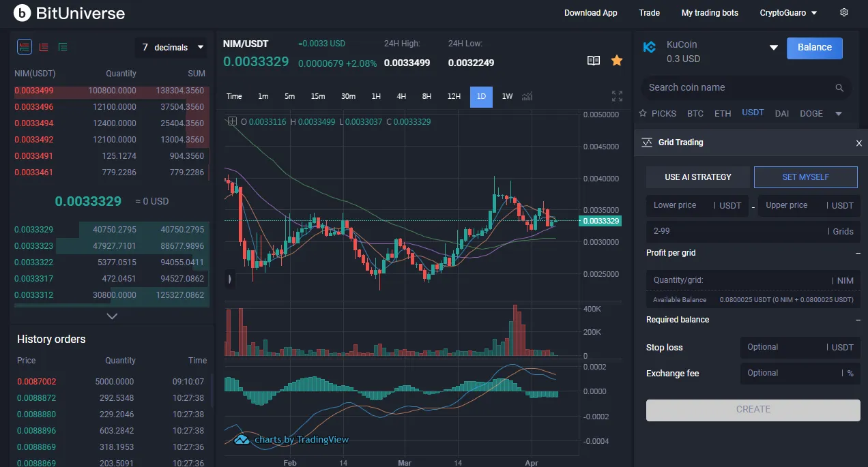The height and width of the screenshot is (467, 868).
Task: Choose USE AI STRATEGY option
Action: point(698,177)
